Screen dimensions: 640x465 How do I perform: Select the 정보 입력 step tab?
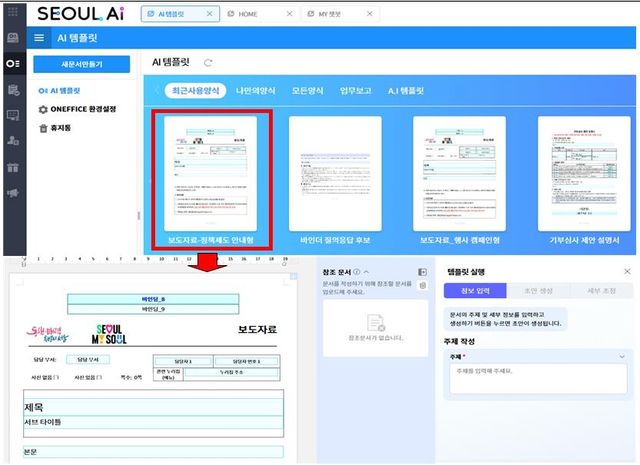point(475,291)
